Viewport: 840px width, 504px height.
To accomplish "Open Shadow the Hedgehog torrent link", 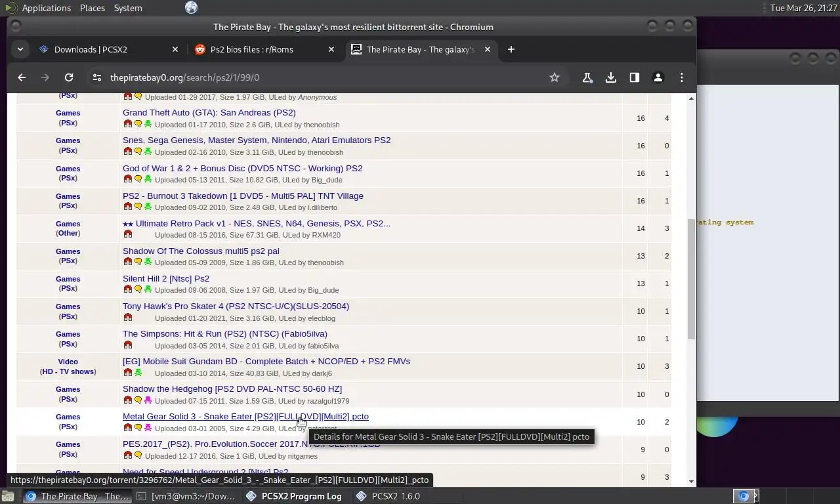I will (x=232, y=388).
